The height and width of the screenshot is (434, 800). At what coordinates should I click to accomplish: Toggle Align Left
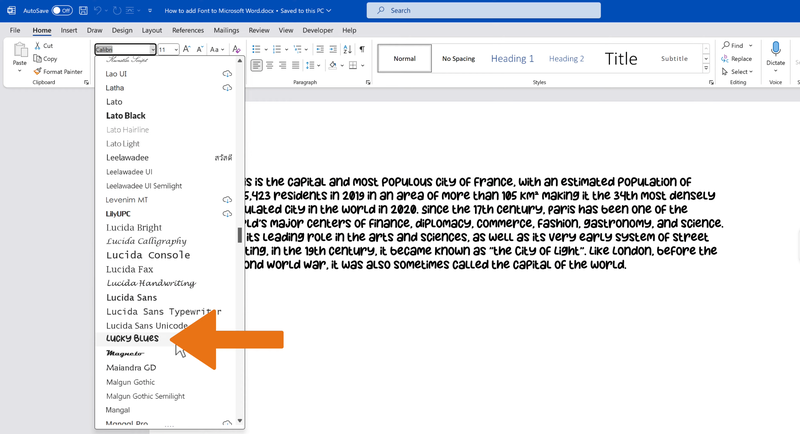pyautogui.click(x=256, y=65)
